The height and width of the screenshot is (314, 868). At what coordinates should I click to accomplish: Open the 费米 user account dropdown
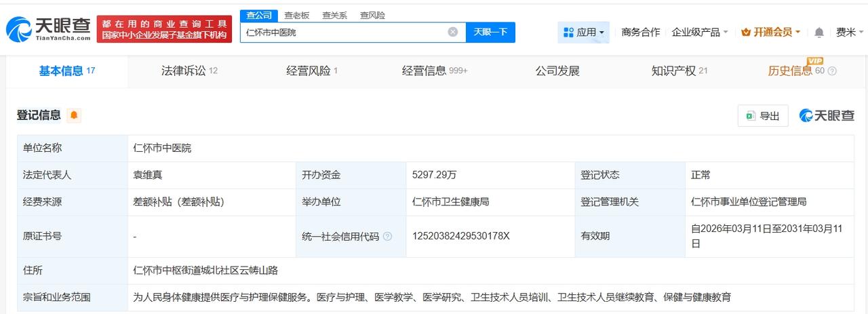tap(850, 32)
